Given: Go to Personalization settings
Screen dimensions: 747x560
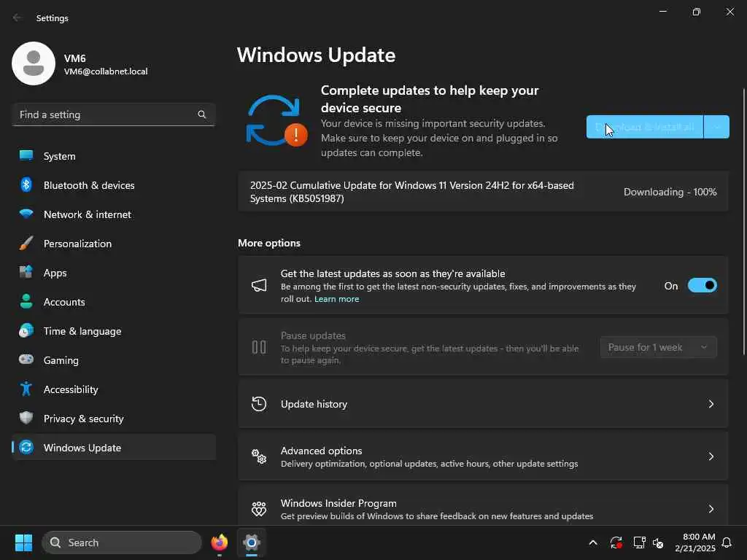Looking at the screenshot, I should [x=113, y=244].
